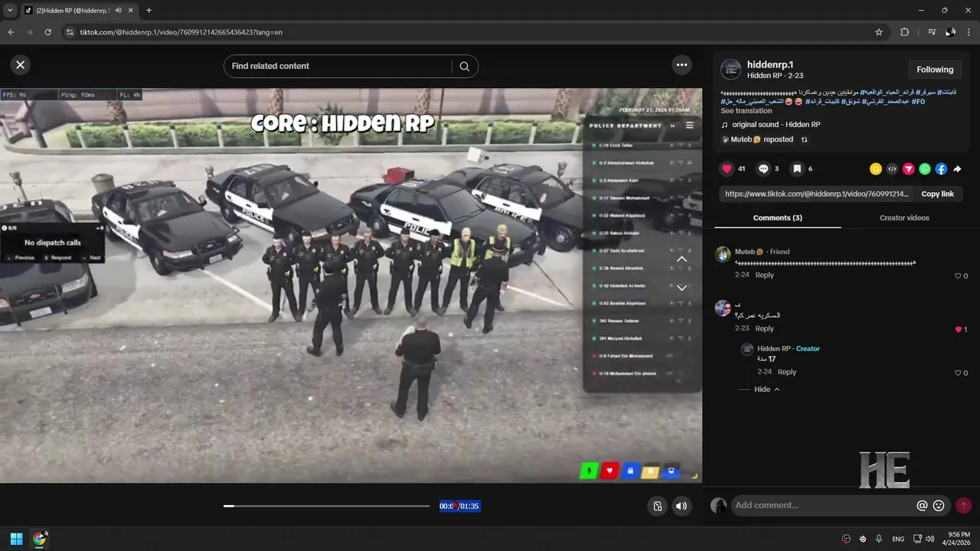Close the Hidden RP browser tab
The image size is (980, 551).
tap(131, 10)
